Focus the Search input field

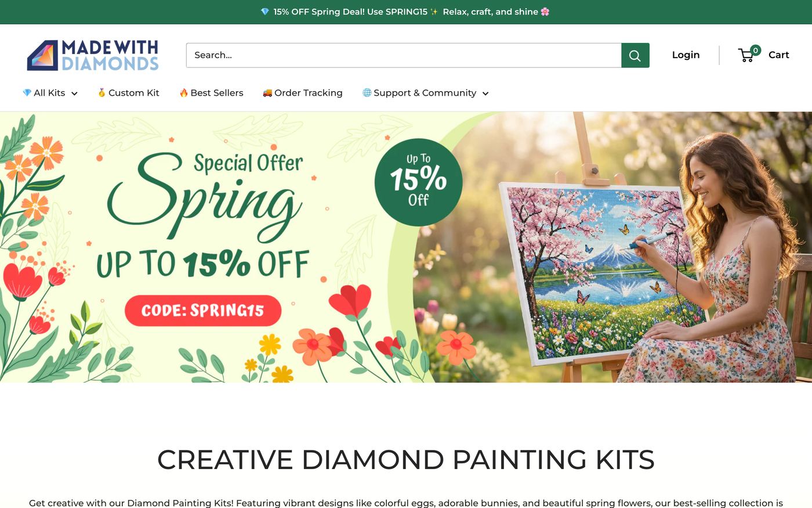coord(404,55)
